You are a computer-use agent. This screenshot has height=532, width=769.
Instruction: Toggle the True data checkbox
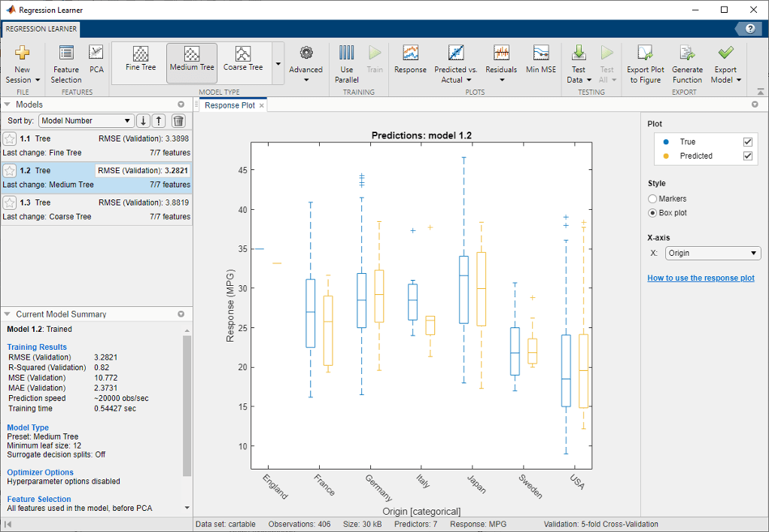(x=747, y=141)
